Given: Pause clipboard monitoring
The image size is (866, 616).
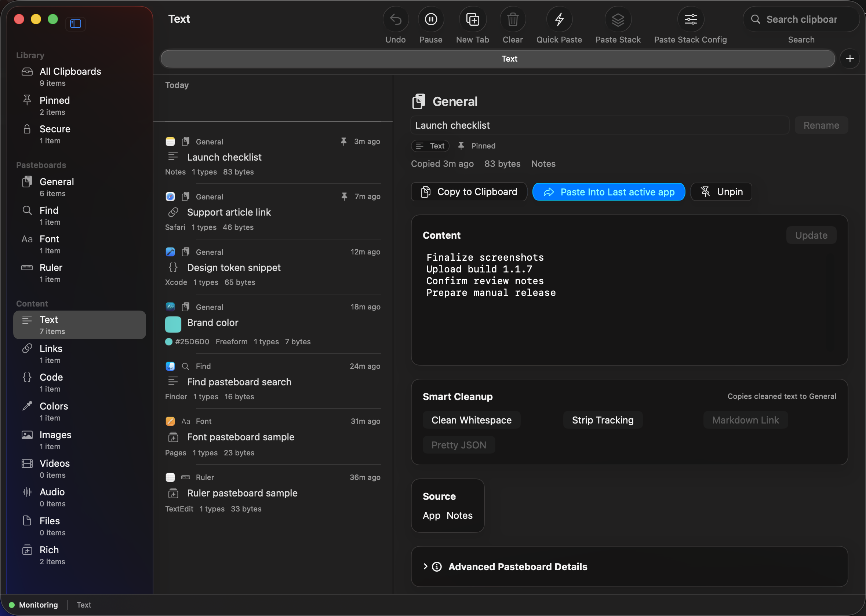Looking at the screenshot, I should (431, 19).
